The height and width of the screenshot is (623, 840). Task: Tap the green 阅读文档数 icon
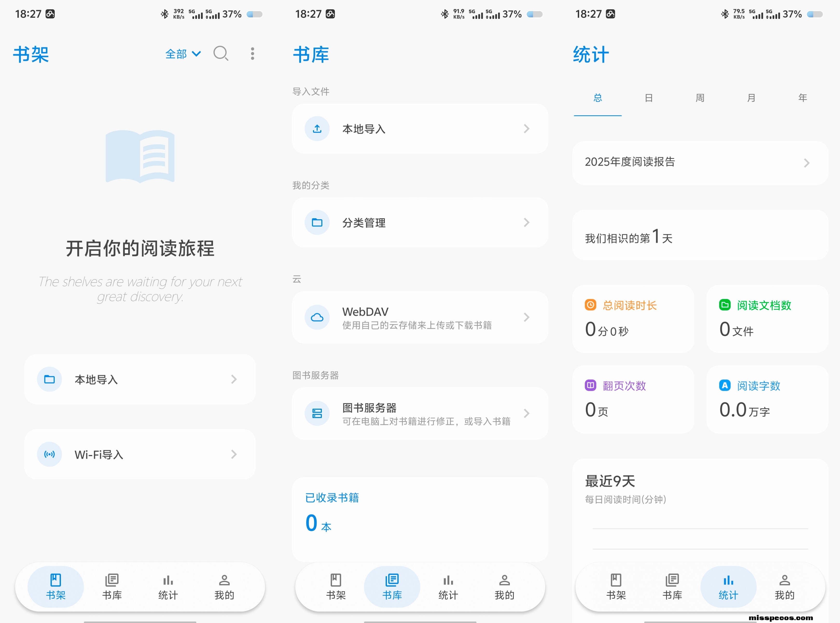click(724, 305)
